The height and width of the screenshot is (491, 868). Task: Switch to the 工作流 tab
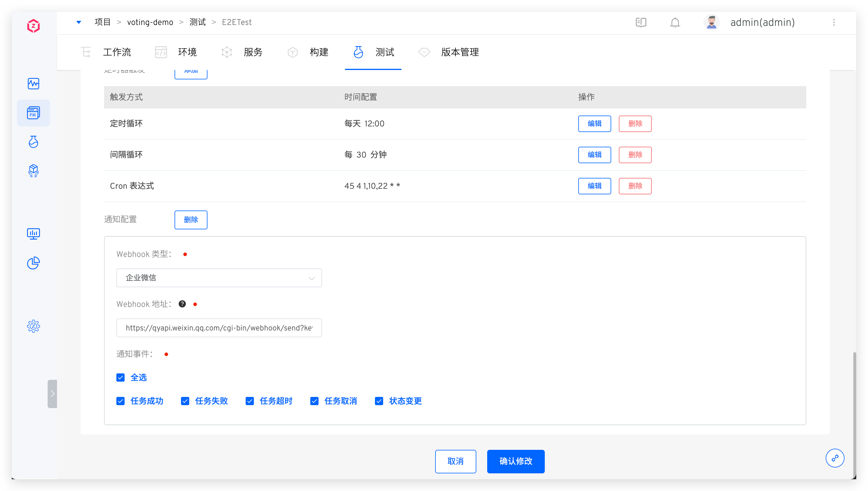(x=117, y=52)
